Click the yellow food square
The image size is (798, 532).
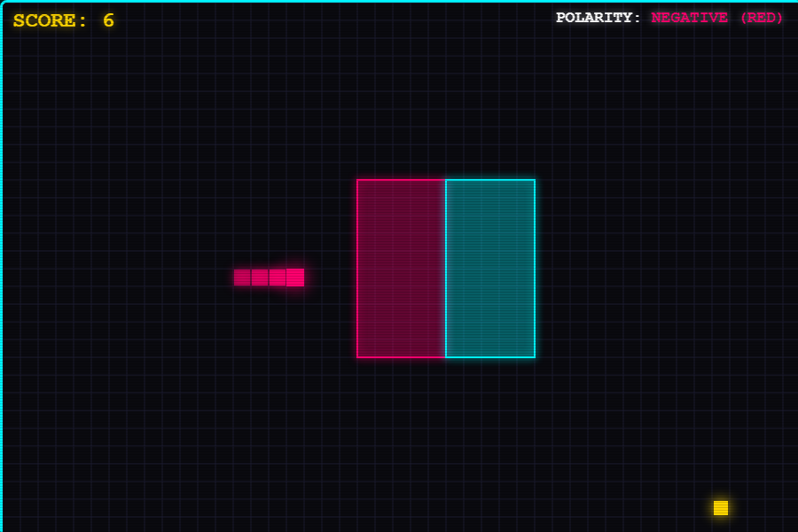pyautogui.click(x=720, y=507)
